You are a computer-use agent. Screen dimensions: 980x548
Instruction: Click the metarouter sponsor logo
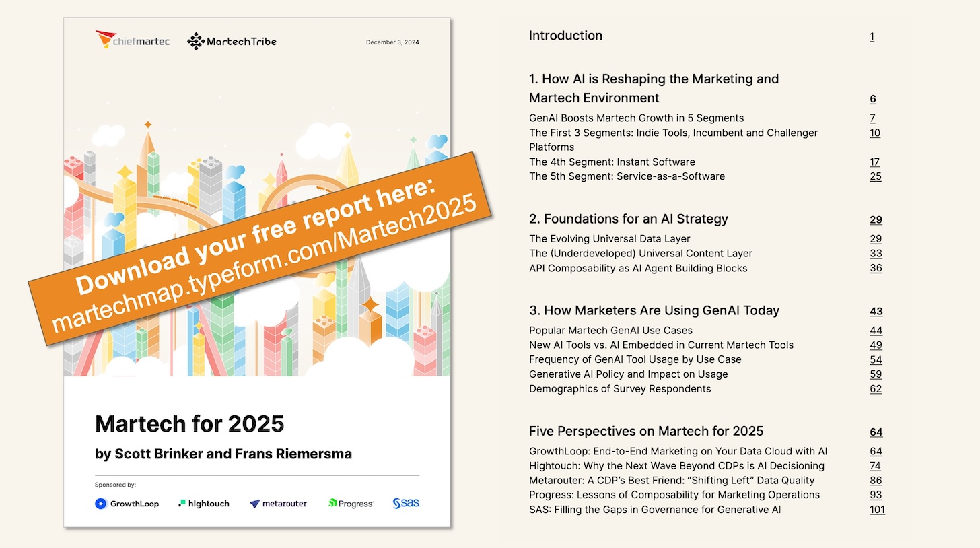[278, 504]
